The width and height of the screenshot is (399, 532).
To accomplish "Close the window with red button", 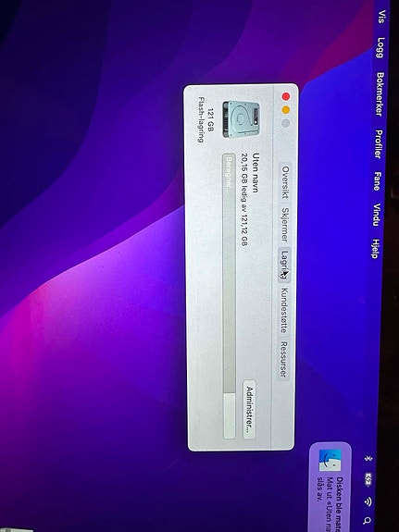I will click(286, 97).
